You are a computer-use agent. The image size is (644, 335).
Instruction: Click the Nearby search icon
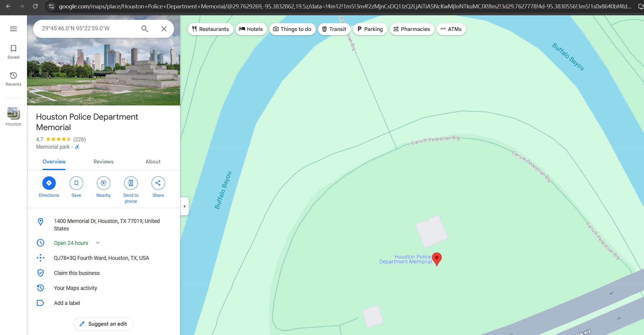pyautogui.click(x=104, y=183)
